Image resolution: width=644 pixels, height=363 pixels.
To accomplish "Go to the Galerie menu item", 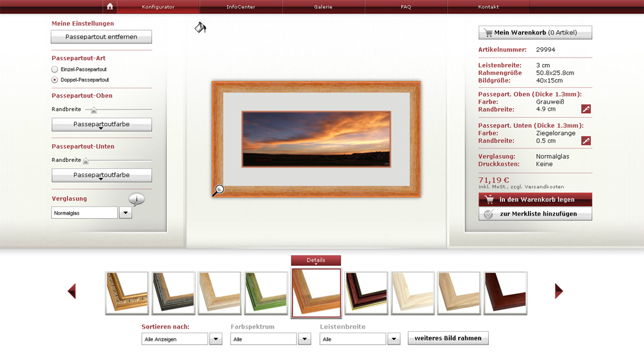I will 323,7.
